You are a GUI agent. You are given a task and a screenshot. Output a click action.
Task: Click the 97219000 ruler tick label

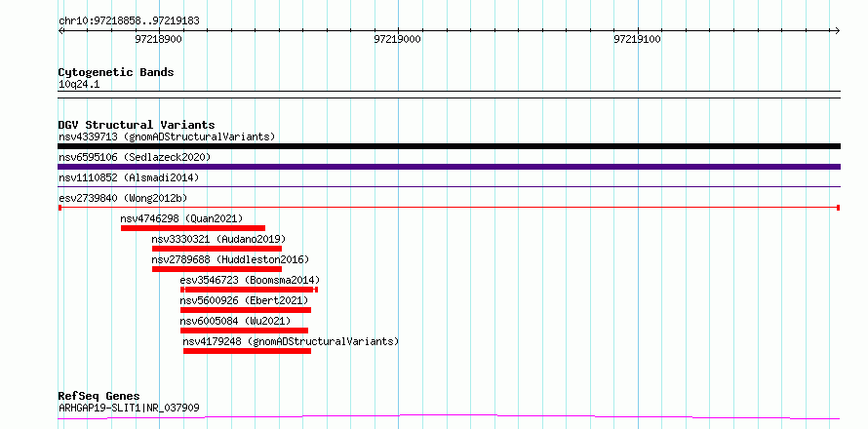(x=398, y=40)
